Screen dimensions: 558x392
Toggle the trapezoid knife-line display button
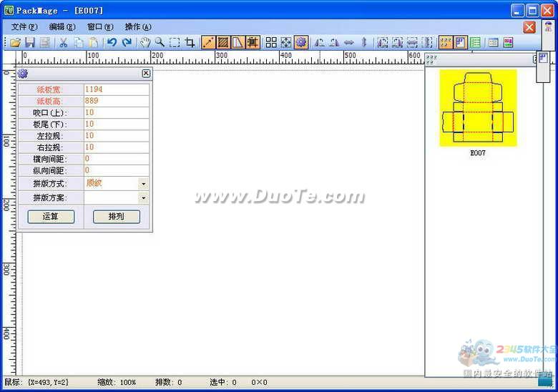tap(238, 43)
